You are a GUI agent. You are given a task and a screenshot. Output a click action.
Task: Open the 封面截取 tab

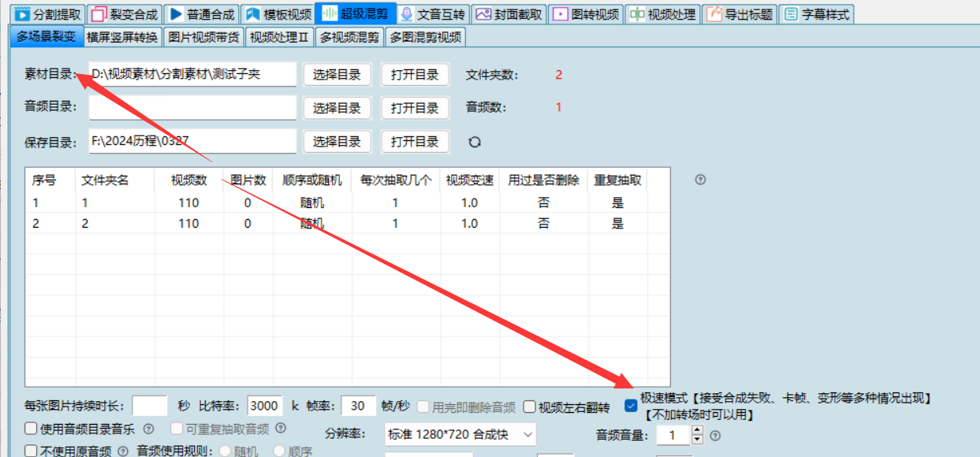click(509, 14)
